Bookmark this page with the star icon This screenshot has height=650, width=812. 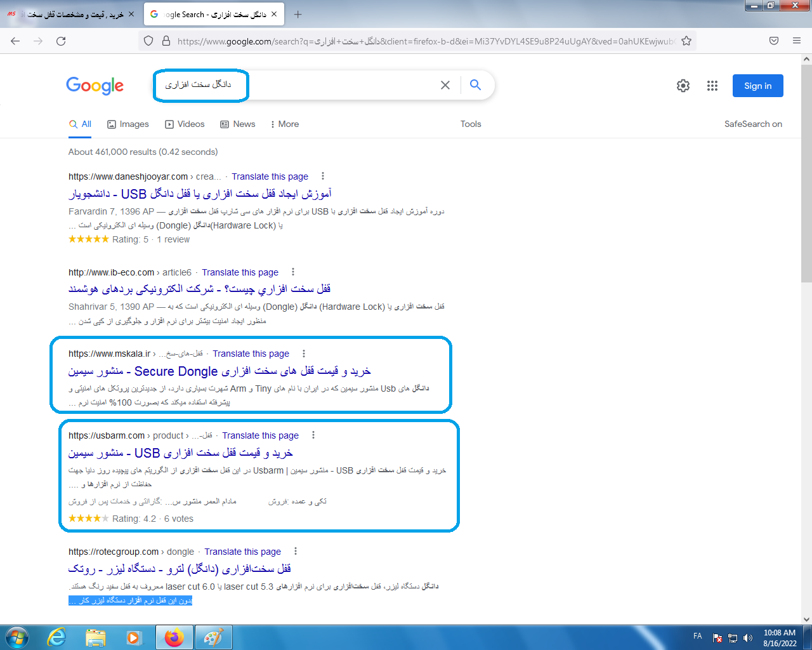pos(686,41)
